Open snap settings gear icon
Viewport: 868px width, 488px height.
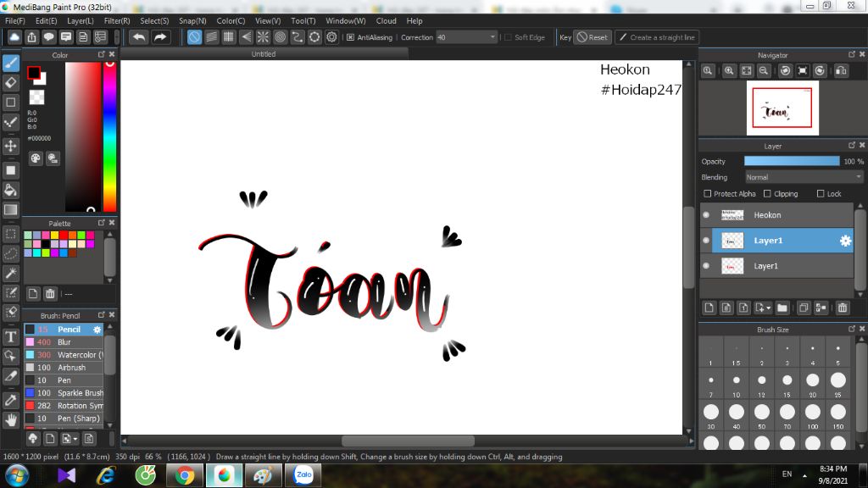pyautogui.click(x=331, y=37)
